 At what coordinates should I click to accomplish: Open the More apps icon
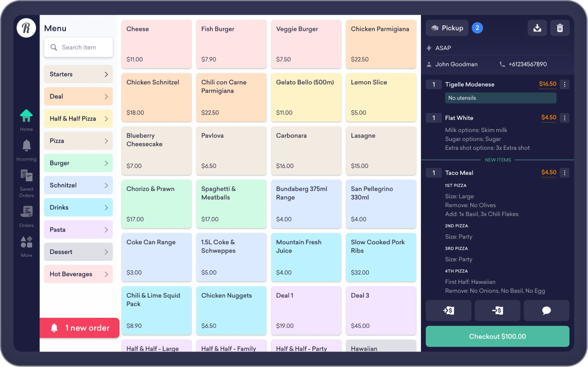click(26, 242)
